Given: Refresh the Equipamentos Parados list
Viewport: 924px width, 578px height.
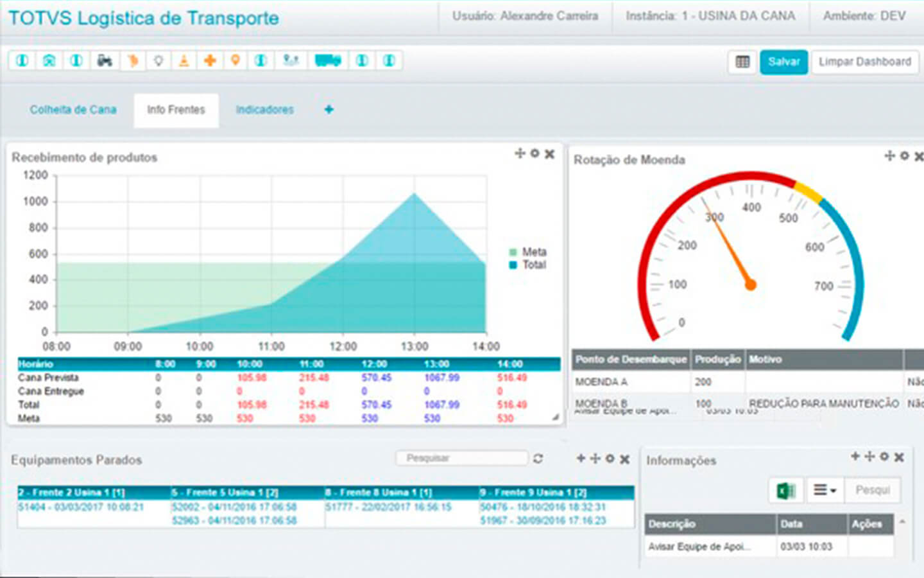Looking at the screenshot, I should [x=538, y=459].
